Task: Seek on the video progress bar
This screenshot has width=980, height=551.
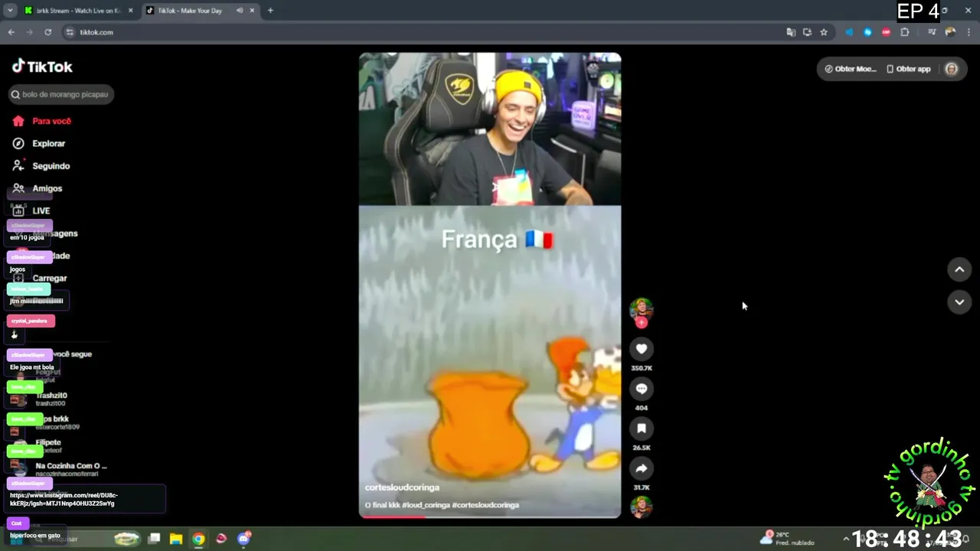Action: click(x=490, y=517)
